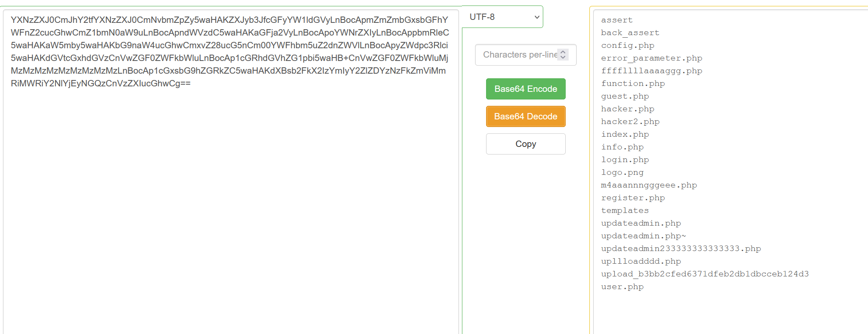Click the 'logo.png' output line
This screenshot has height=334, width=868.
click(x=622, y=172)
